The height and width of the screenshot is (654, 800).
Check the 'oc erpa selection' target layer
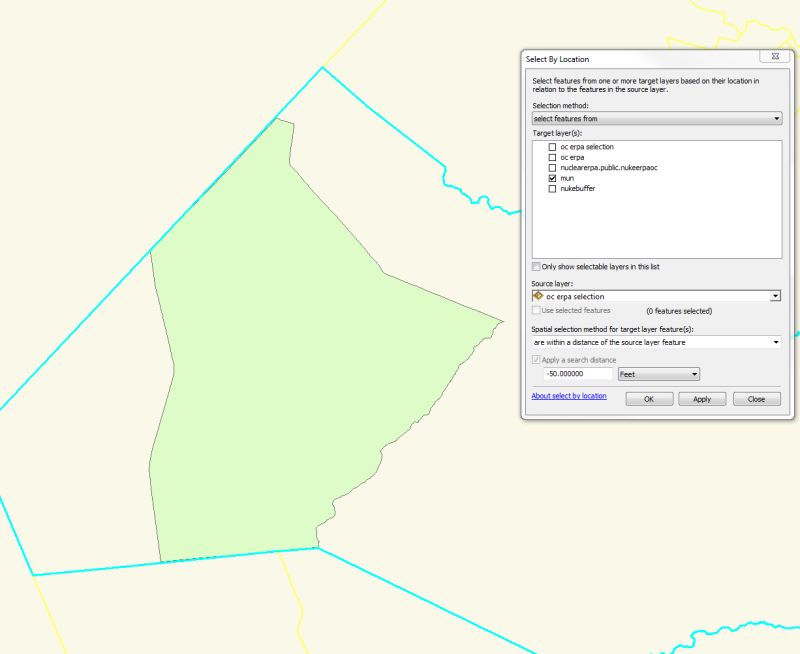click(552, 147)
